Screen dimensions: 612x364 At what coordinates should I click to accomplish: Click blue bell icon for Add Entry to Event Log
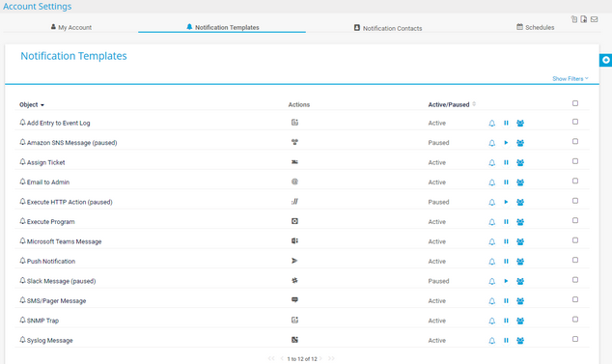tap(491, 124)
